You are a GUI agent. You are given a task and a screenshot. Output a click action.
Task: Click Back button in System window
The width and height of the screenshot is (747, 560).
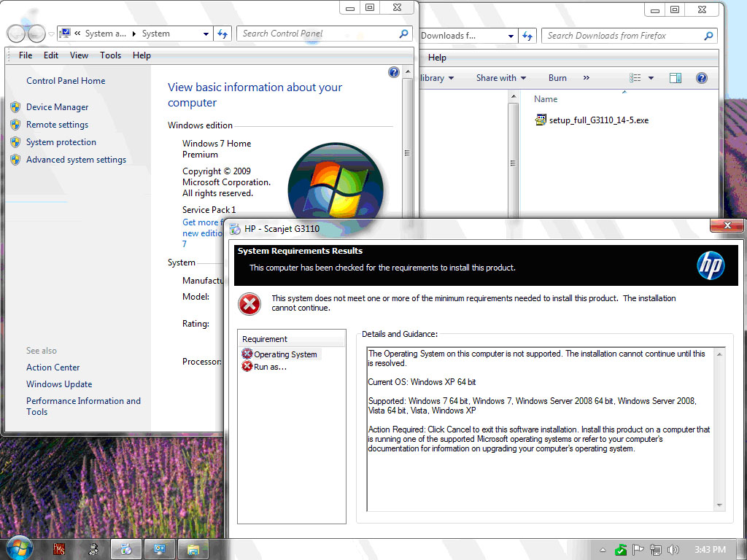(x=16, y=34)
